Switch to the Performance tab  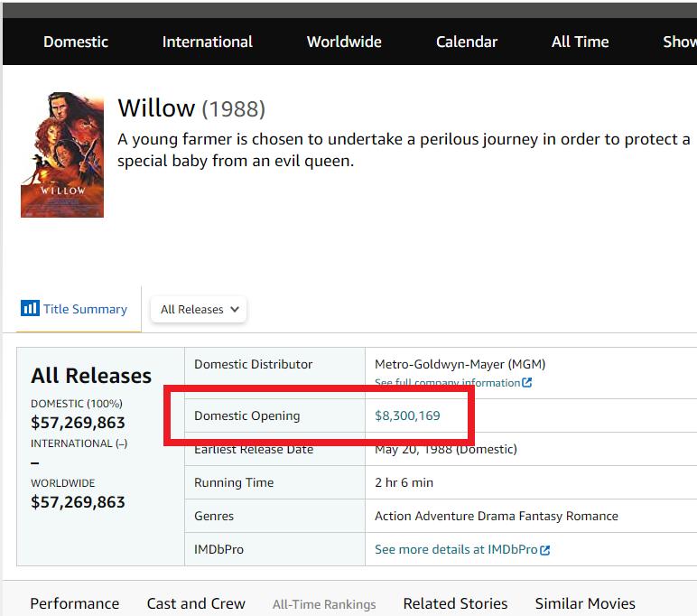click(75, 603)
